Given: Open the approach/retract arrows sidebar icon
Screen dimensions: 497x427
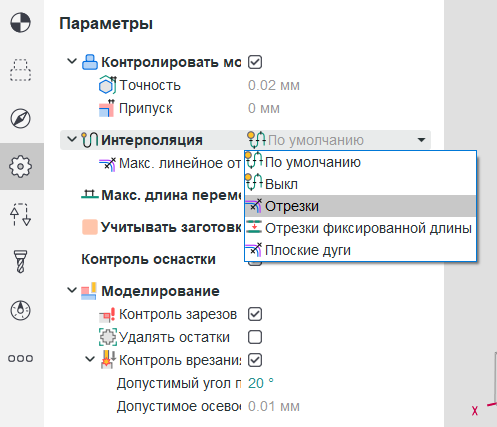Looking at the screenshot, I should [x=20, y=214].
